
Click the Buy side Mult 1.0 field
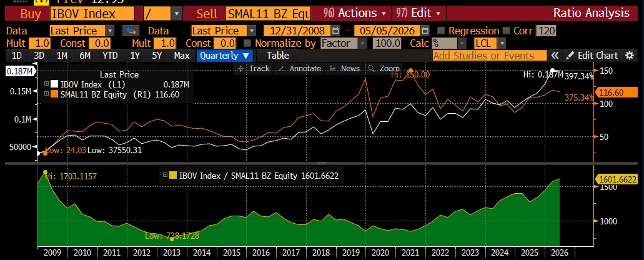point(40,43)
